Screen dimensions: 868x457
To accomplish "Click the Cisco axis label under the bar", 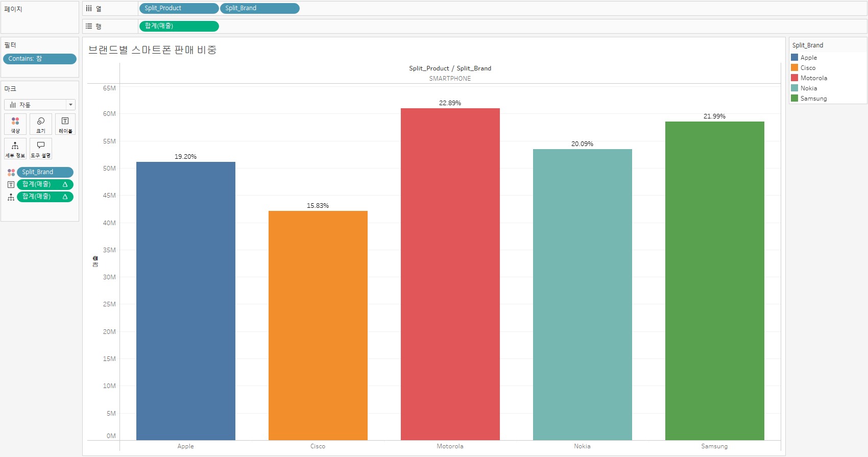I will [318, 446].
